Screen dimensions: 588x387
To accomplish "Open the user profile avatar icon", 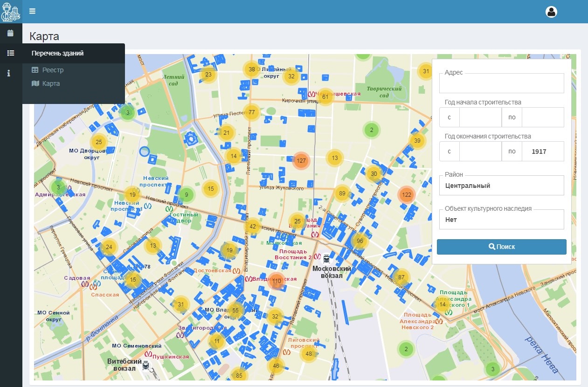I will (552, 12).
